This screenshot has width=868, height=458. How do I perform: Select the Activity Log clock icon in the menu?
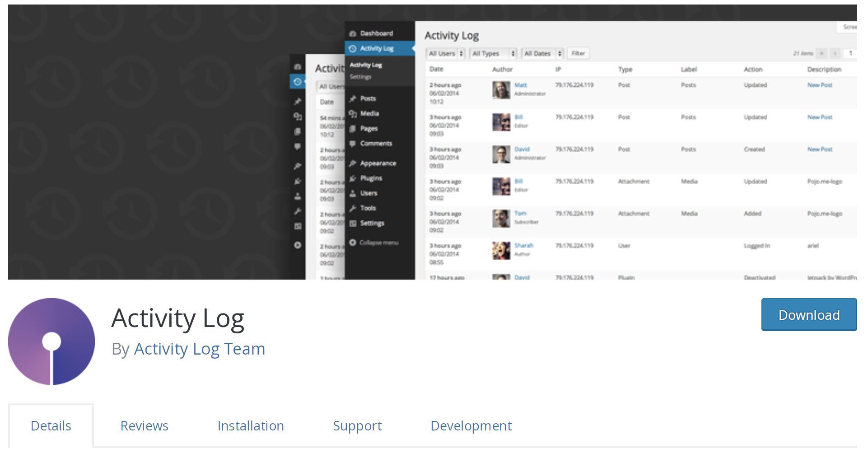[x=353, y=48]
